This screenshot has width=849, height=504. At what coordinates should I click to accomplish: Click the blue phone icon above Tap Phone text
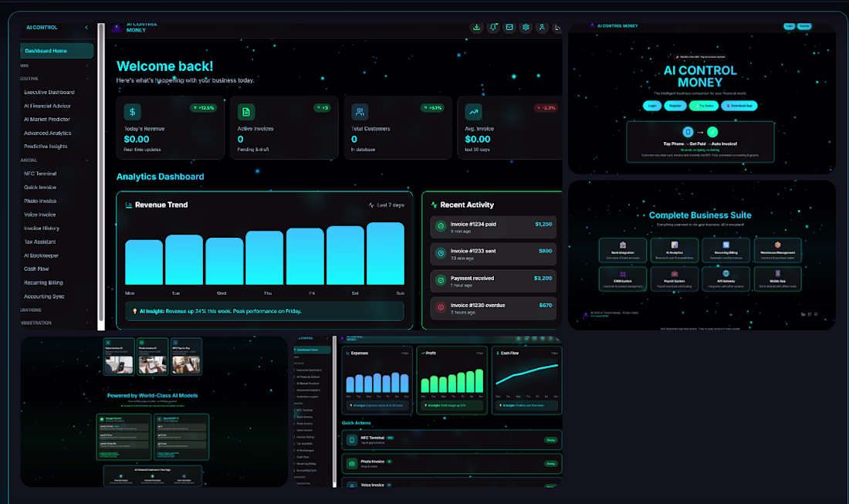coord(688,131)
